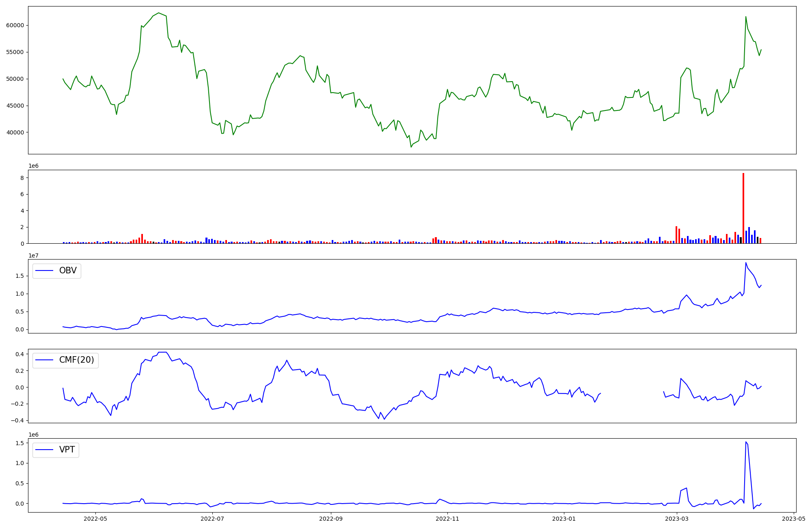Click the 2023-05 x-axis date label
Image resolution: width=812 pixels, height=528 pixels.
[x=794, y=519]
